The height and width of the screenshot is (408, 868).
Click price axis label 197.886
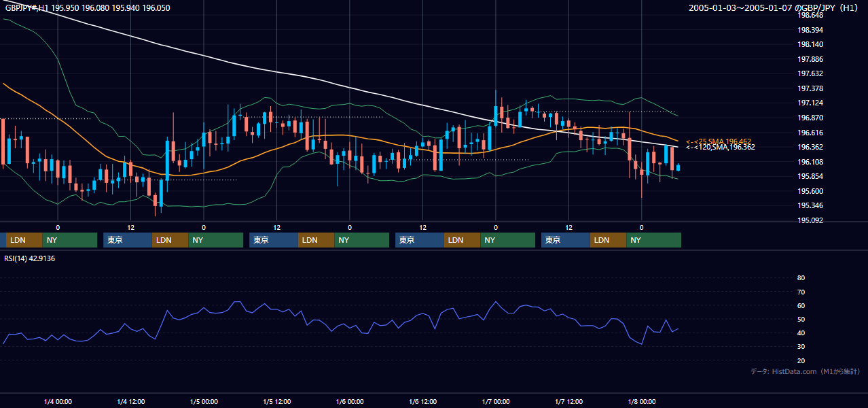[811, 59]
